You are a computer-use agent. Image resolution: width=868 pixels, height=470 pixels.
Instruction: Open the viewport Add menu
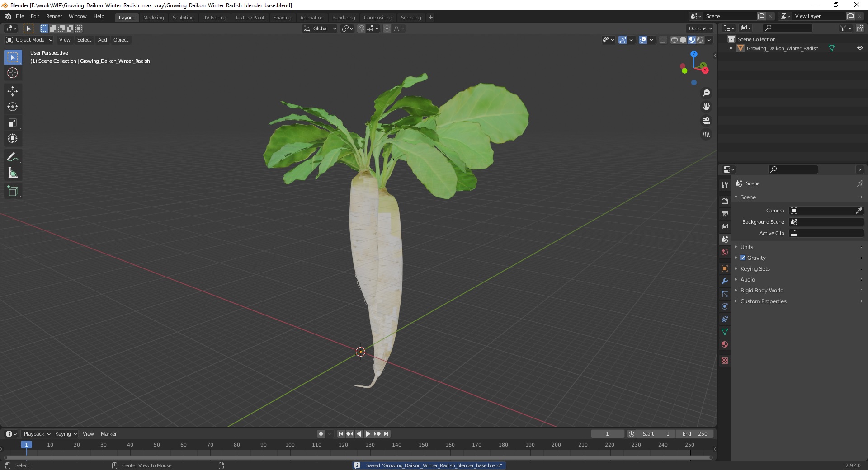point(103,40)
